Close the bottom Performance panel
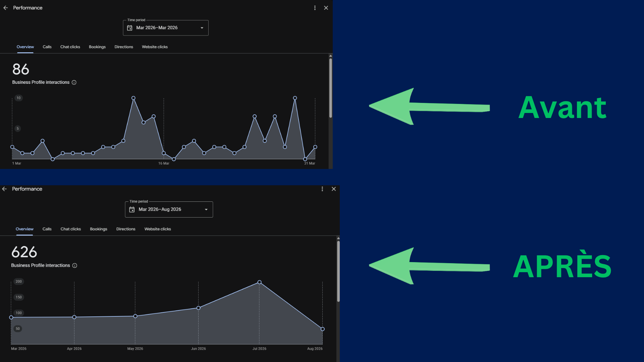644x362 pixels. click(x=334, y=189)
